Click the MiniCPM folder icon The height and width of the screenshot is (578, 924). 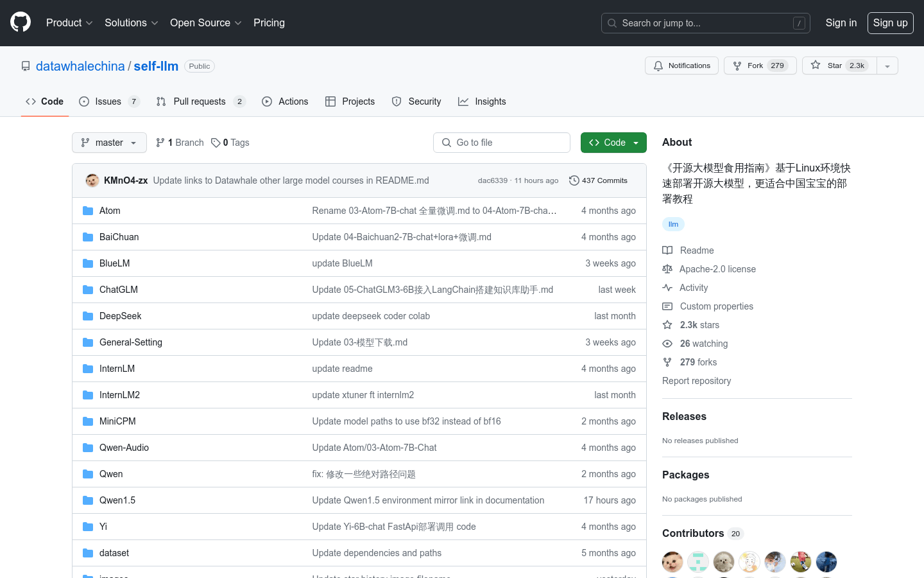[x=88, y=421]
